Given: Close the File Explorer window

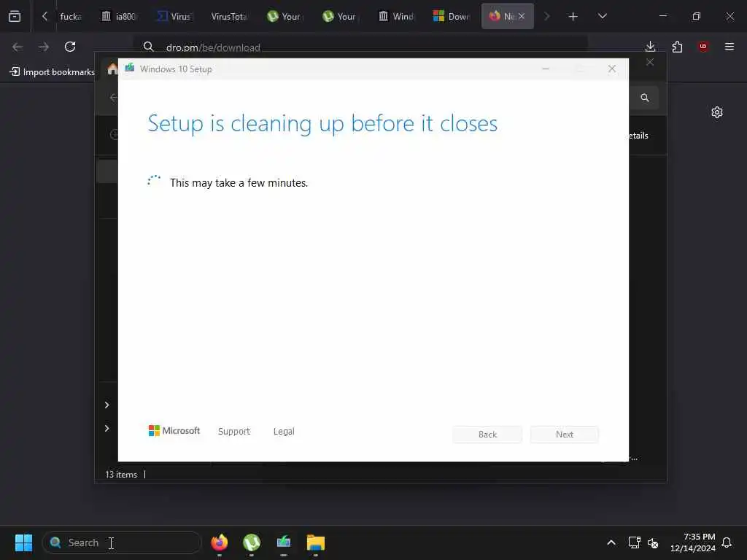Looking at the screenshot, I should (650, 63).
